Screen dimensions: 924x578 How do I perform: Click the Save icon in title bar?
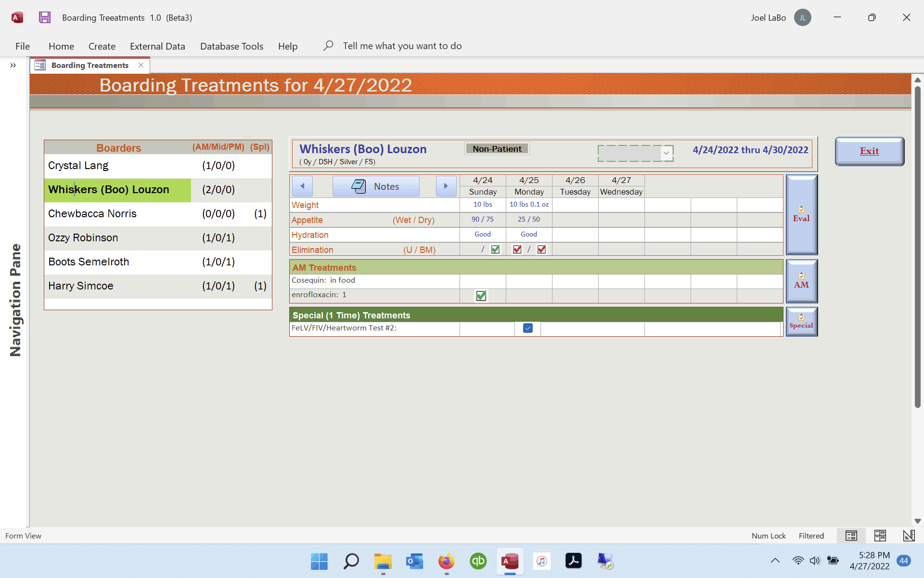[x=45, y=18]
